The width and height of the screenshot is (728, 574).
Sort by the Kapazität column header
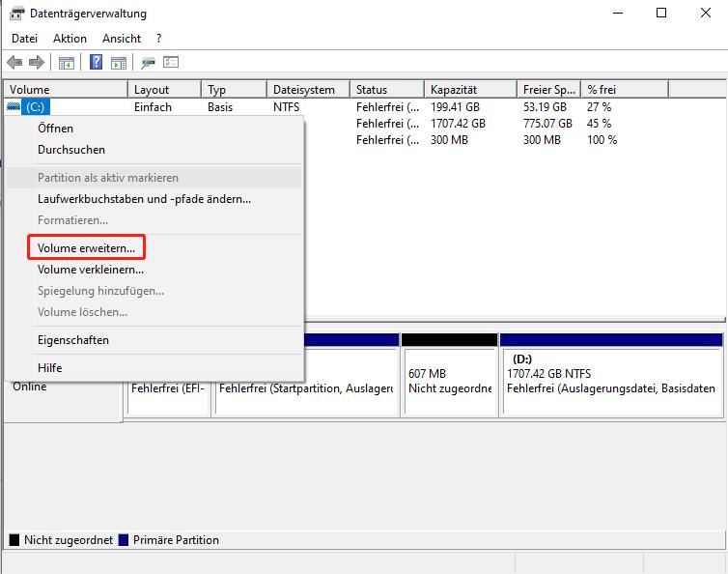click(471, 89)
